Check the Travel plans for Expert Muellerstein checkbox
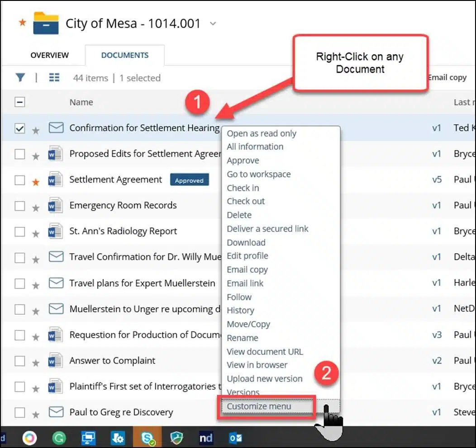Viewport: 476px width, 448px height. 20,283
